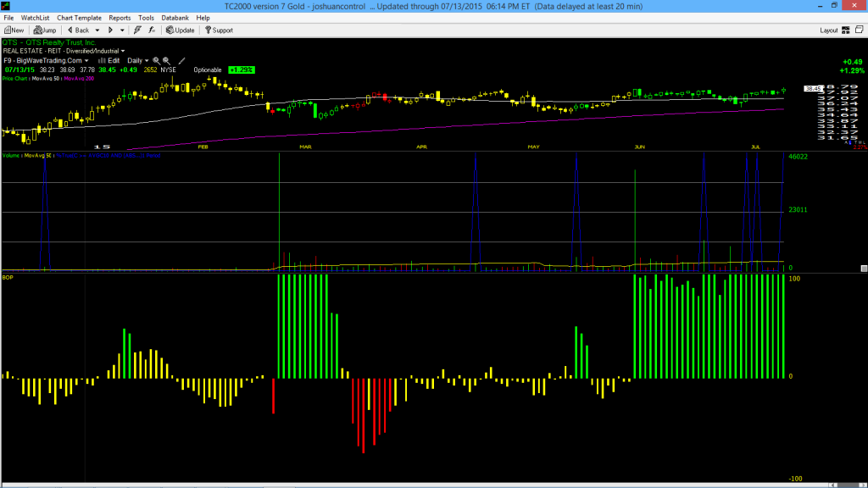
Task: Open the Databank menu
Action: point(175,18)
